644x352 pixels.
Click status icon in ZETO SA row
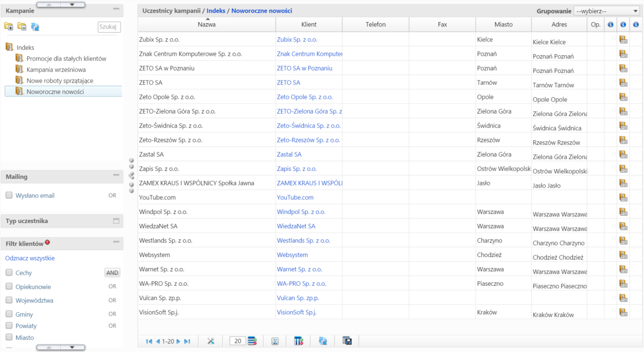623,83
